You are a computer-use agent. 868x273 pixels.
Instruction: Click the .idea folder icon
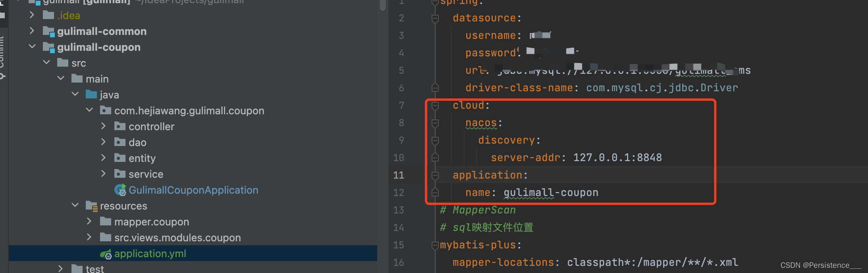click(x=48, y=15)
